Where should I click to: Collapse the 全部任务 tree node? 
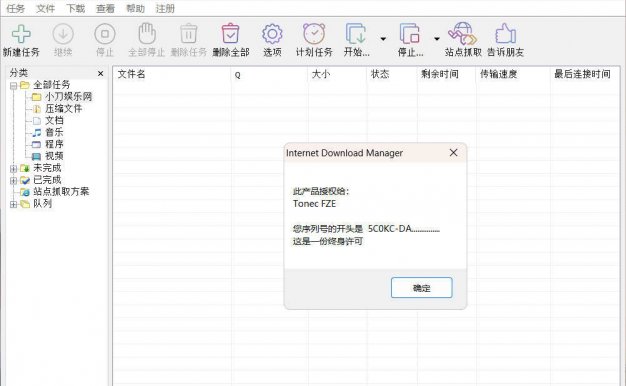coord(13,85)
